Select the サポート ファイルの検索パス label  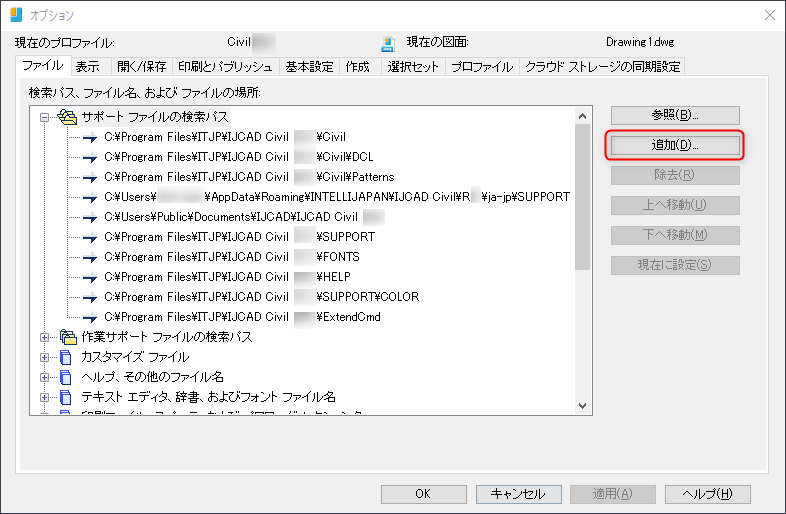coord(155,117)
